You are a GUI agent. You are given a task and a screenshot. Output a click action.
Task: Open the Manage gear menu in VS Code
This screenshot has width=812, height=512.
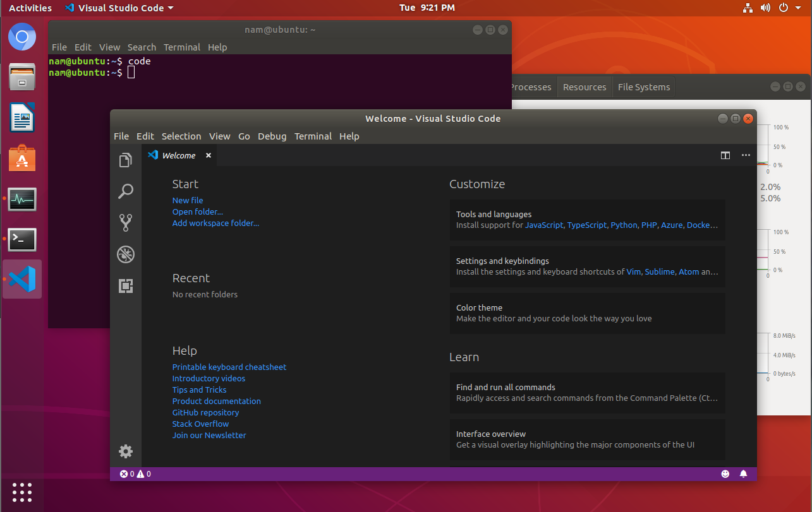pyautogui.click(x=126, y=451)
